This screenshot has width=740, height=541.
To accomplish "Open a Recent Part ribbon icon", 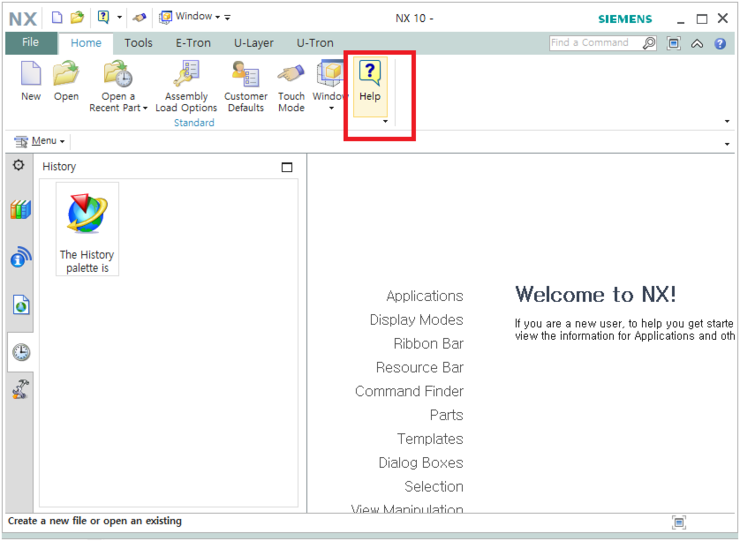I will [x=118, y=75].
